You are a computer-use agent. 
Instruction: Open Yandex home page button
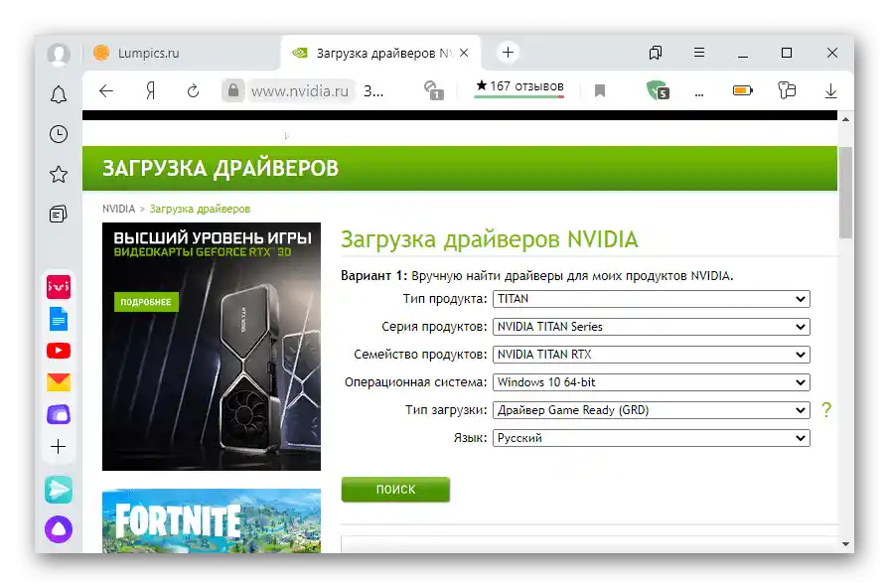click(150, 90)
